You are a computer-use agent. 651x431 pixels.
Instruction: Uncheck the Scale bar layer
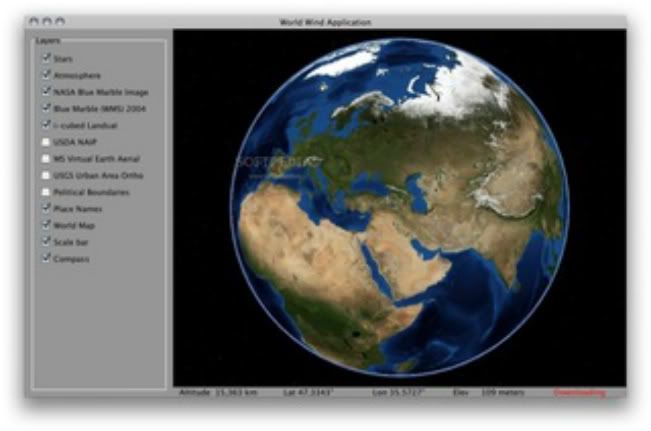tap(46, 242)
